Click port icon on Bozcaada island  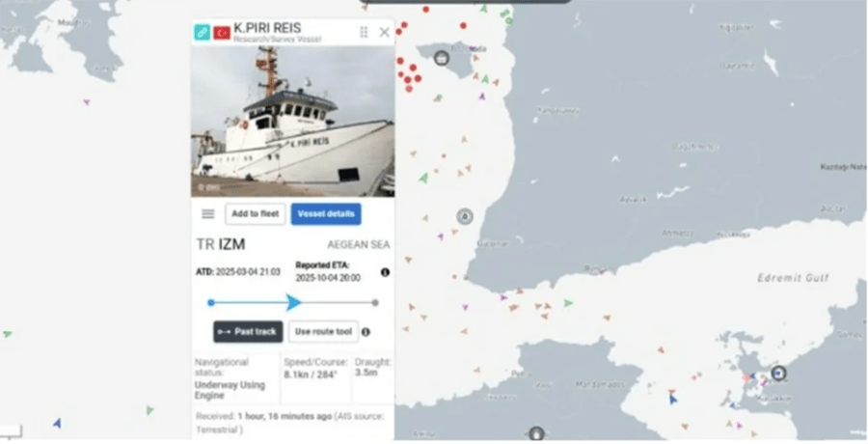441,58
